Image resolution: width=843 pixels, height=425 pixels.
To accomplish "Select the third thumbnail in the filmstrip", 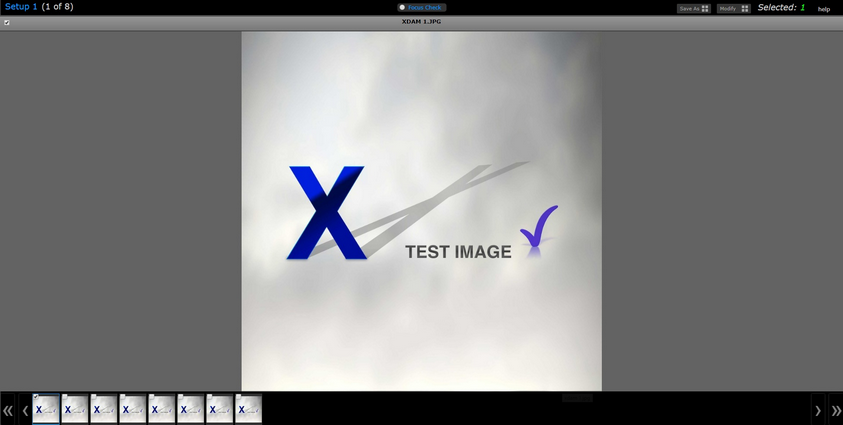I will coord(104,409).
